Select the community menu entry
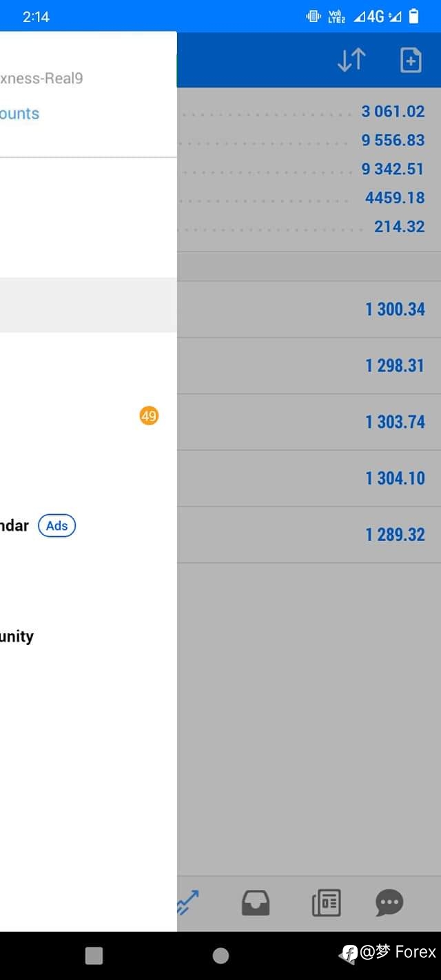 (17, 636)
